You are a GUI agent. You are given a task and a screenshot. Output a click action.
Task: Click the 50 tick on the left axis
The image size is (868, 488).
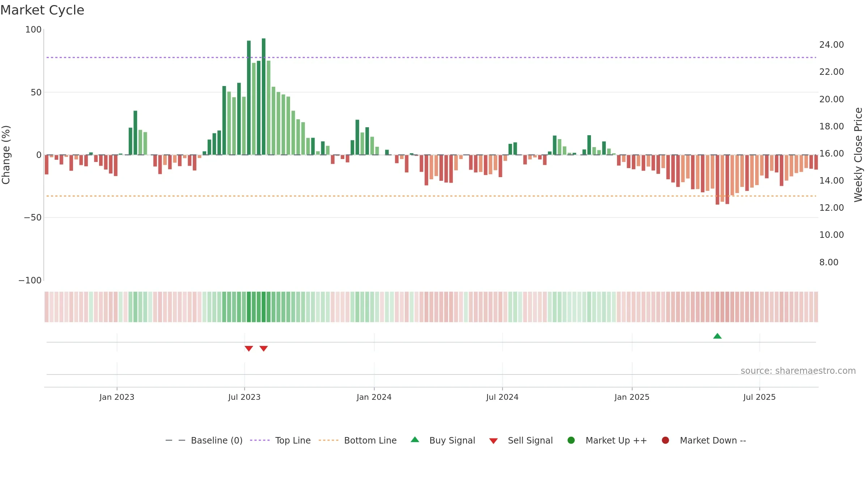pos(36,93)
